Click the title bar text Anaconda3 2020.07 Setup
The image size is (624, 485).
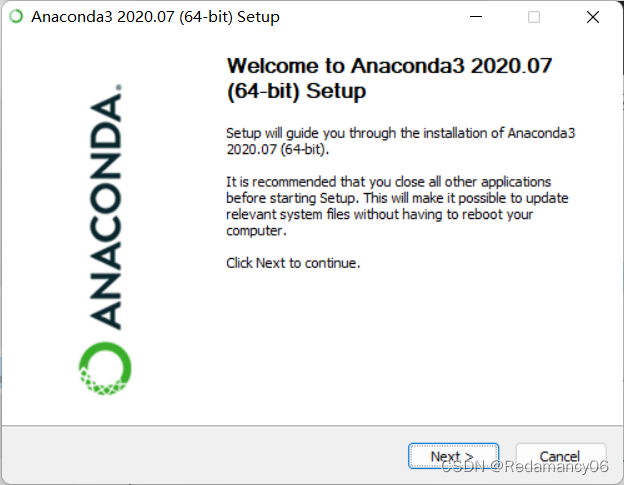[x=155, y=17]
